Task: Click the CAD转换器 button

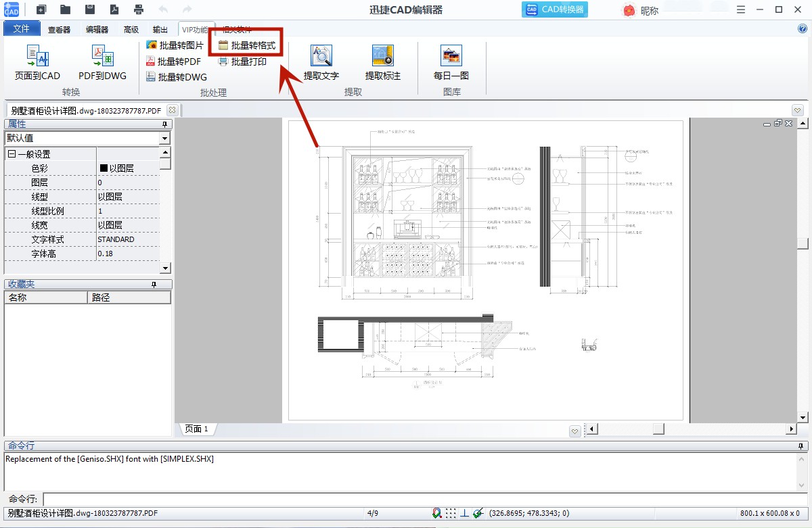Action: point(555,9)
